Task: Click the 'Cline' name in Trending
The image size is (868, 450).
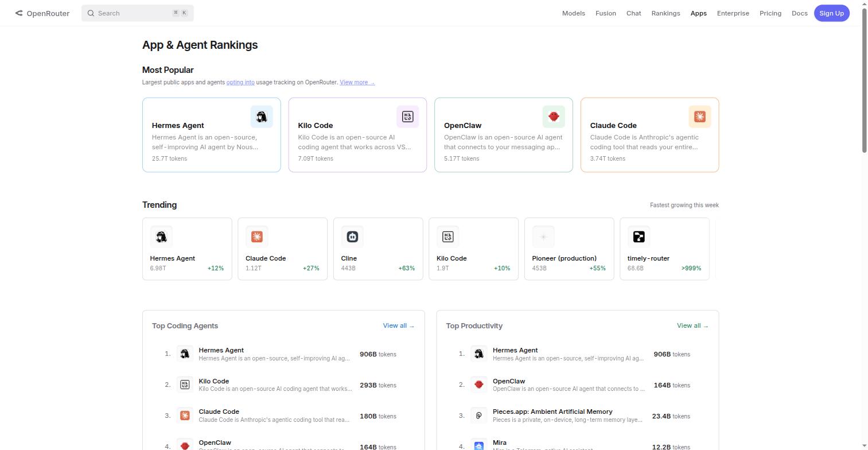Action: [x=349, y=258]
